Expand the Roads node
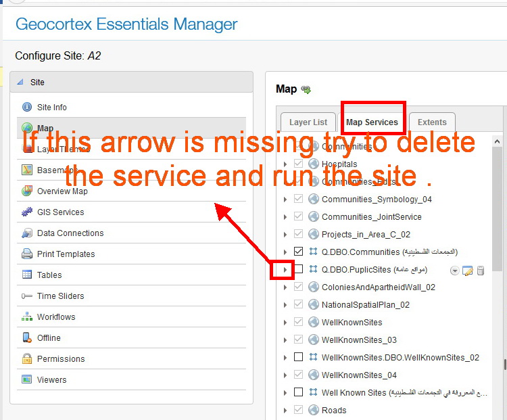507x420 pixels. pos(285,411)
